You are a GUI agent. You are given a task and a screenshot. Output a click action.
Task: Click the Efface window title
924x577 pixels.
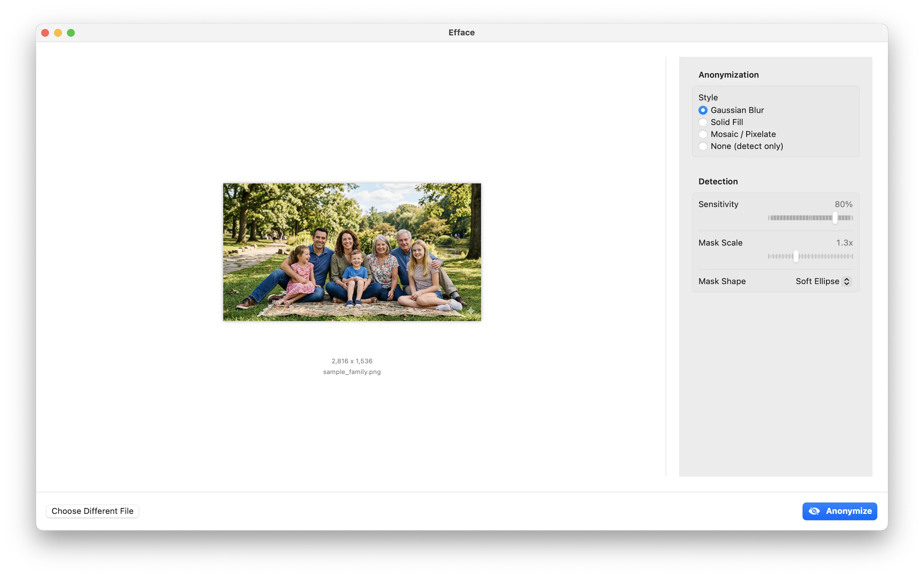(461, 32)
